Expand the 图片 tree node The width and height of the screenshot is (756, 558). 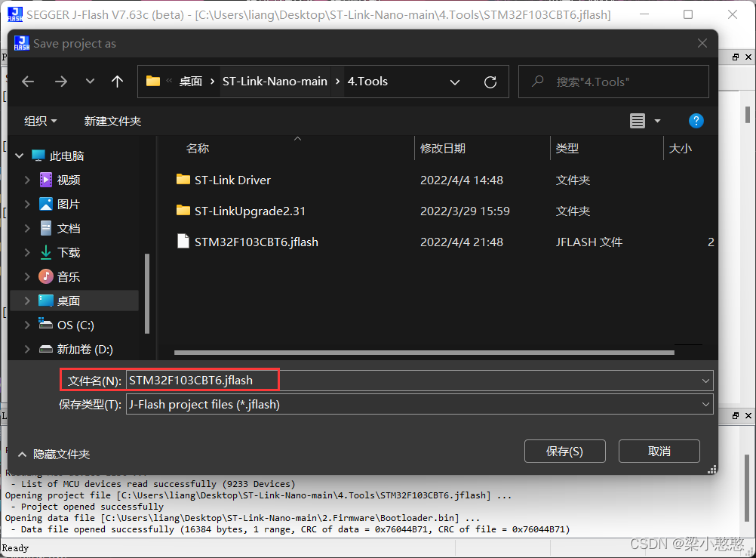pos(27,204)
